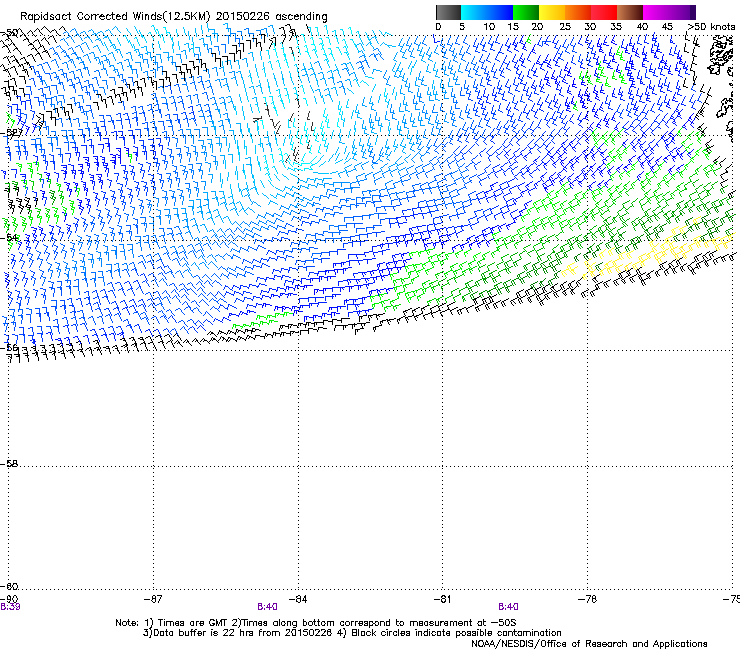This screenshot has width=740, height=650.
Task: Pick the red 30–35 knots legend color
Action: pyautogui.click(x=604, y=12)
